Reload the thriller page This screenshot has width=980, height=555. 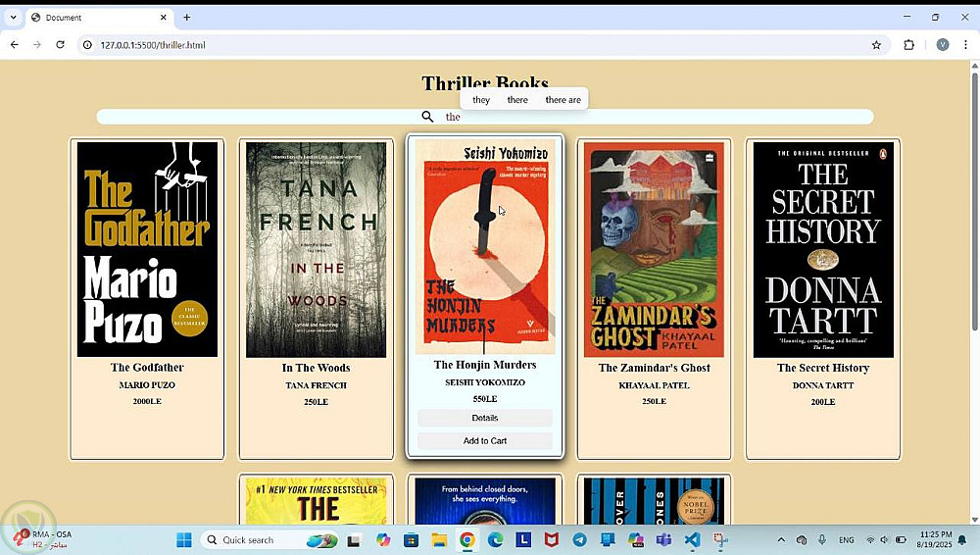pos(60,45)
